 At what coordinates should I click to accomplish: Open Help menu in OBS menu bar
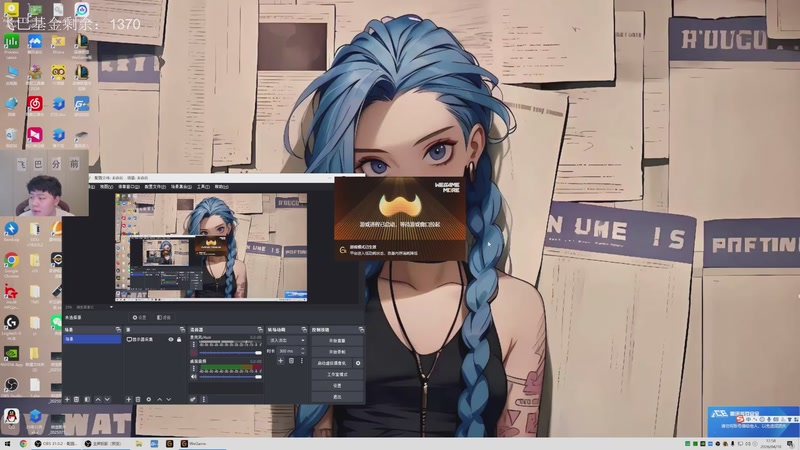[221, 187]
